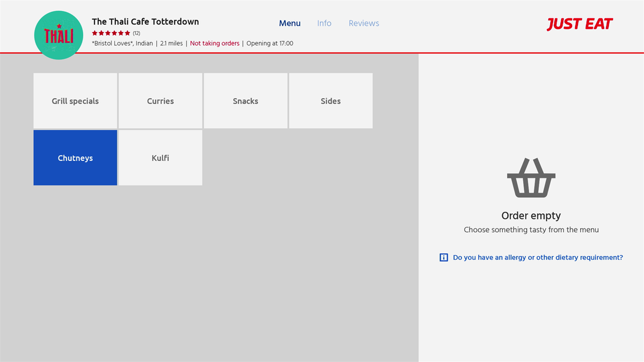Click the empty basket icon
The width and height of the screenshot is (644, 362).
click(531, 178)
